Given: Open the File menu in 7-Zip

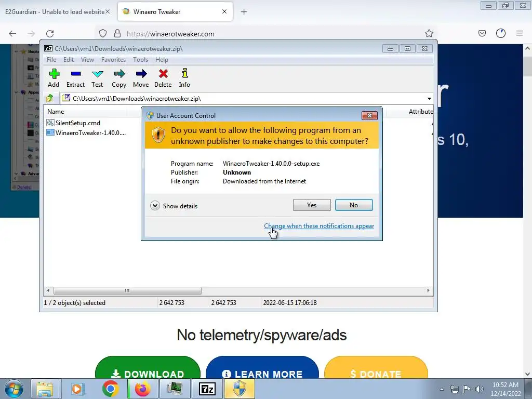Looking at the screenshot, I should tap(51, 60).
